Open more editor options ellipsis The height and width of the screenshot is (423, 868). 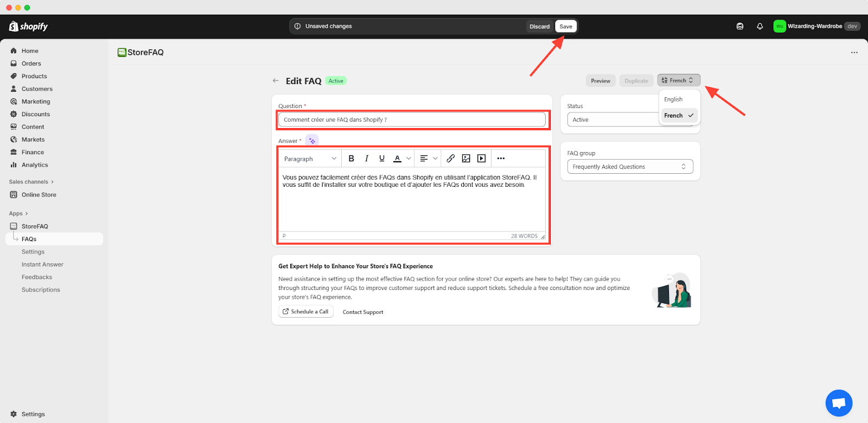point(501,159)
